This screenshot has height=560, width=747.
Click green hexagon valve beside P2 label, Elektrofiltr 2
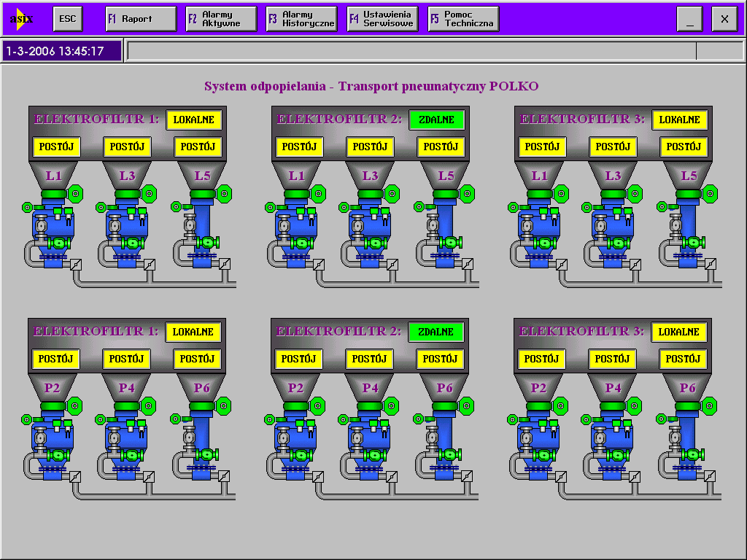(x=317, y=406)
